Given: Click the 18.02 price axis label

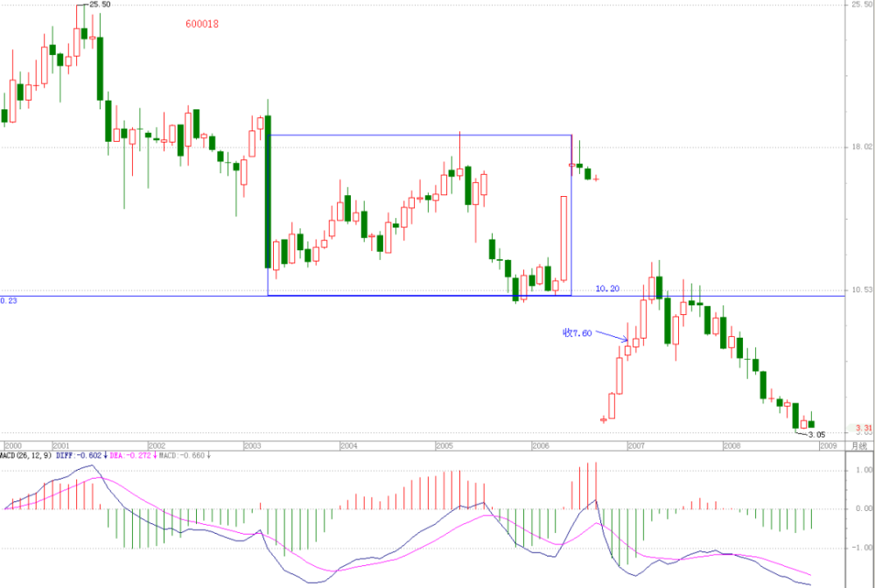Looking at the screenshot, I should [x=862, y=147].
